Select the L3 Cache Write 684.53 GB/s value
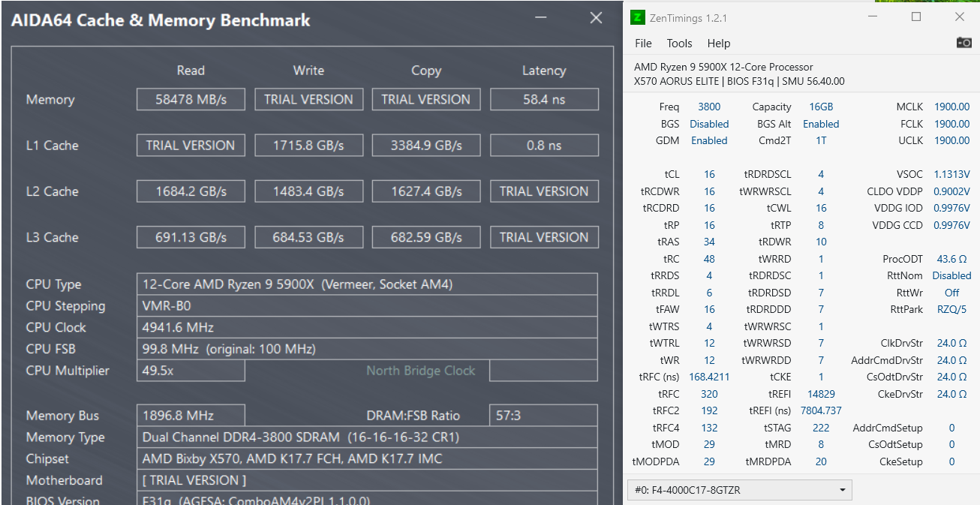 (x=308, y=236)
